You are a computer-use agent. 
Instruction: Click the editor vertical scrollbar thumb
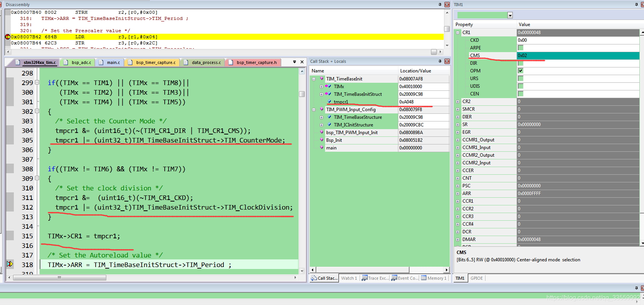click(302, 94)
